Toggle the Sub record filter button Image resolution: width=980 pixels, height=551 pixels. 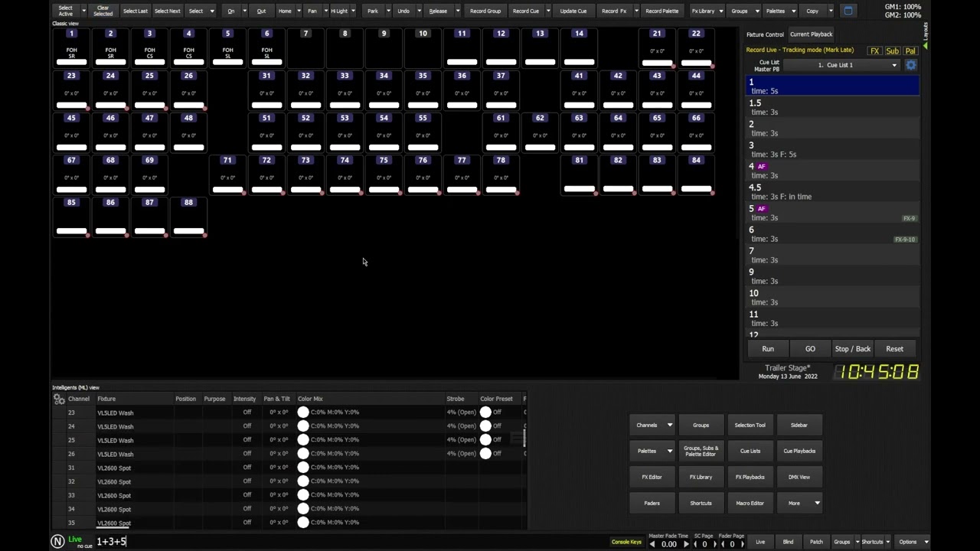[893, 51]
